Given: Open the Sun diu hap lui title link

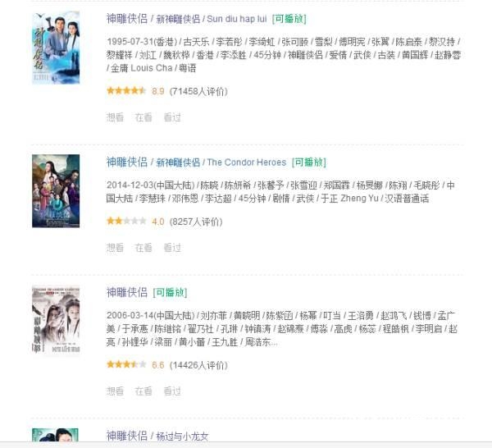Looking at the screenshot, I should (x=187, y=19).
